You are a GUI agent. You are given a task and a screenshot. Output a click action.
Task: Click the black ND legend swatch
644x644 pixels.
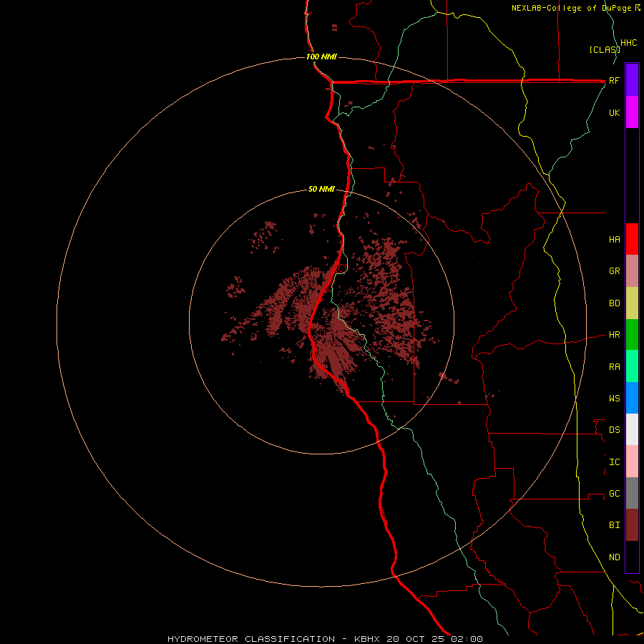pos(632,557)
